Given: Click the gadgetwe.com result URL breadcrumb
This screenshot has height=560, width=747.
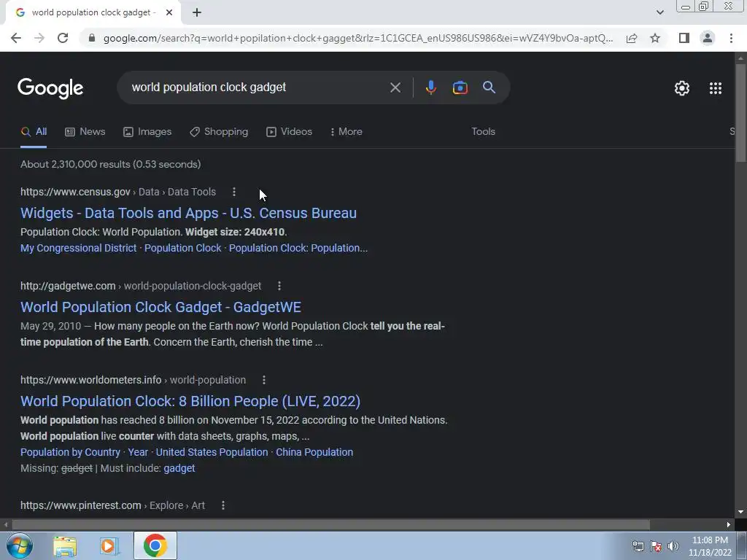Looking at the screenshot, I should click(141, 286).
